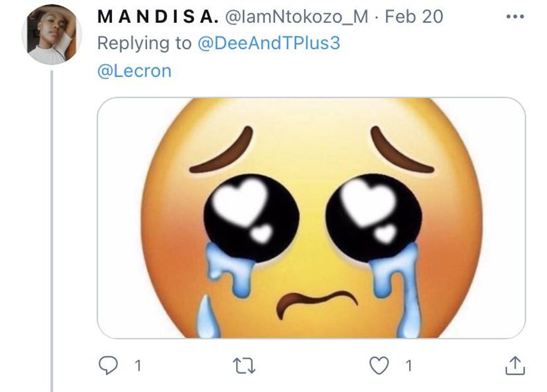Screen dimensions: 547x392
Task: Like the tweet with the heart icon
Action: [x=380, y=365]
